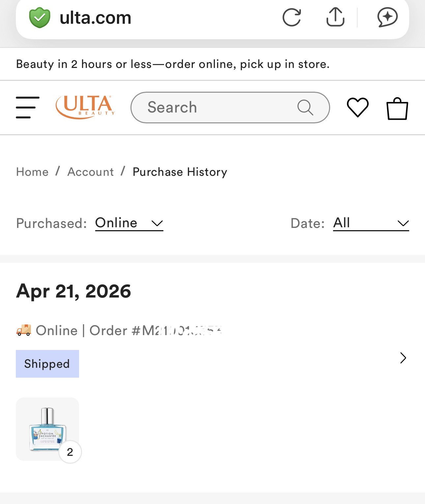Go to Home breadcrumb
Image resolution: width=425 pixels, height=504 pixels.
tap(32, 172)
